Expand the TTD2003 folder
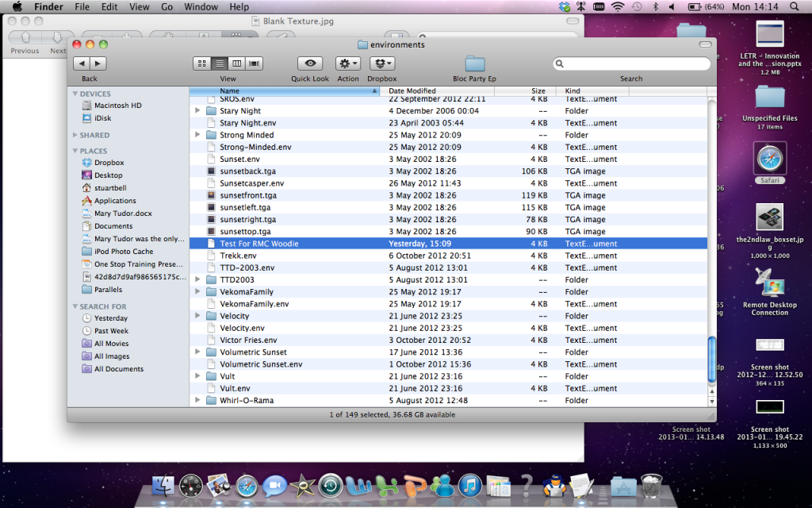This screenshot has height=508, width=812. point(197,279)
